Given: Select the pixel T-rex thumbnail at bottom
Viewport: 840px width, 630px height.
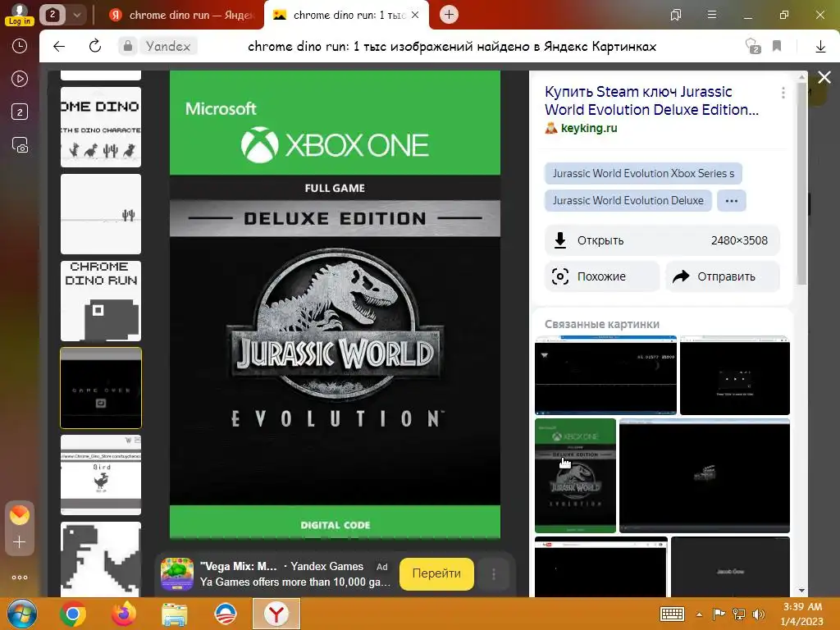Looking at the screenshot, I should [101, 559].
